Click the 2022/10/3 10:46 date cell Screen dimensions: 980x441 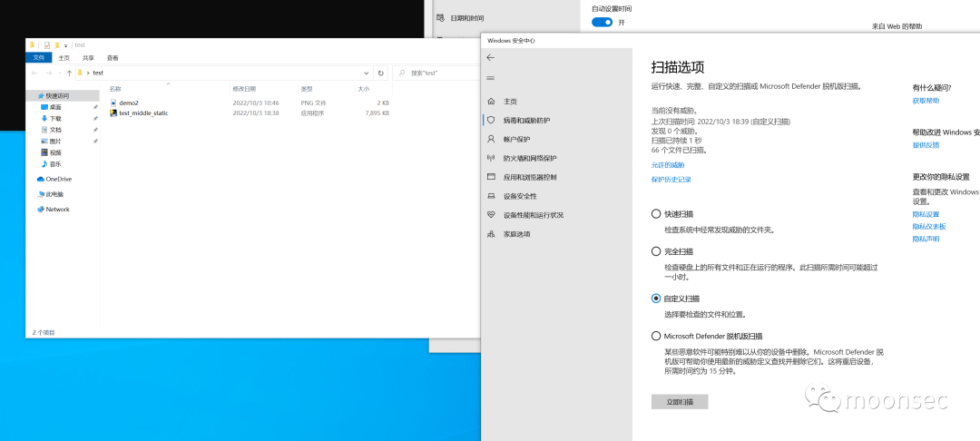coord(256,103)
